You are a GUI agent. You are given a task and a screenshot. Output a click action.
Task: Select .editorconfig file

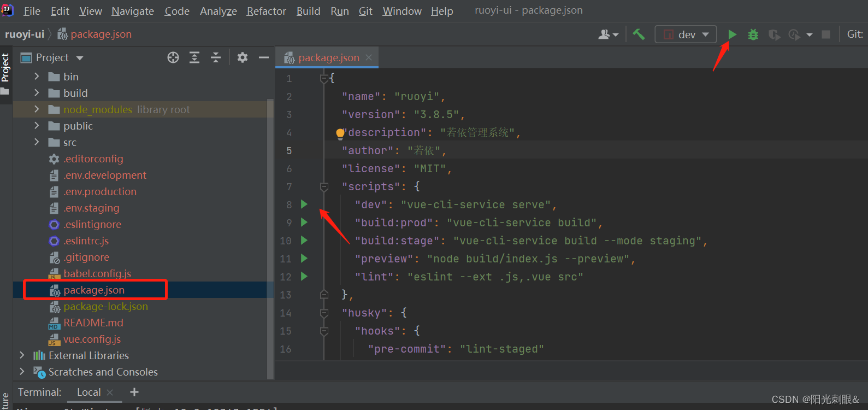point(93,159)
